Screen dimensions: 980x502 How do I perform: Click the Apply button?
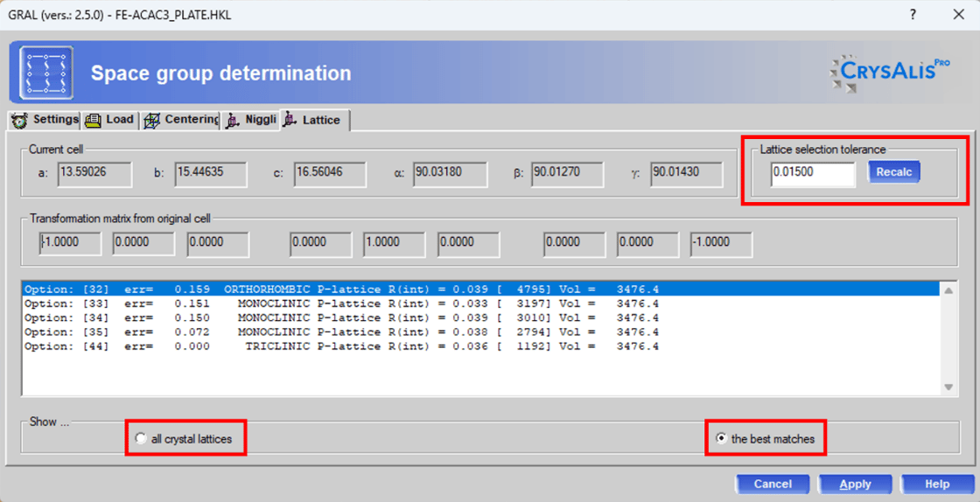[x=855, y=484]
